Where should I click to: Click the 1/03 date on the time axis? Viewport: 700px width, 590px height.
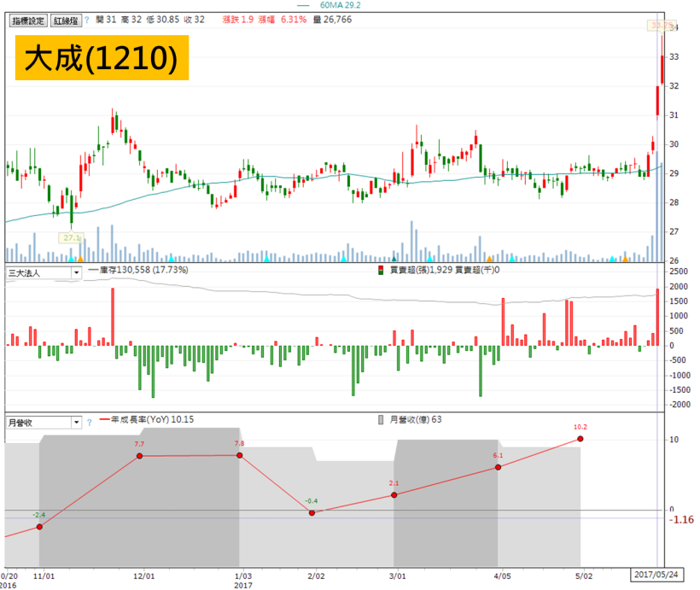point(243,576)
